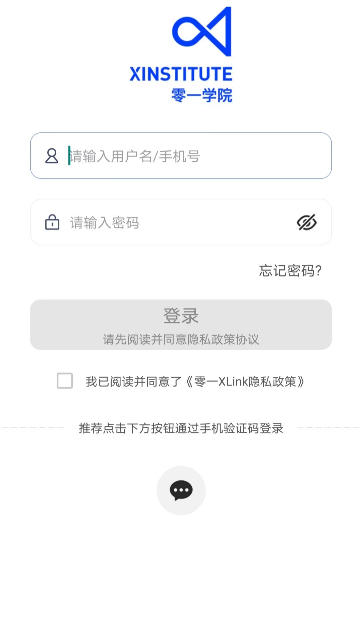
Task: Open SMS verification login via chat bubble
Action: coord(181,490)
